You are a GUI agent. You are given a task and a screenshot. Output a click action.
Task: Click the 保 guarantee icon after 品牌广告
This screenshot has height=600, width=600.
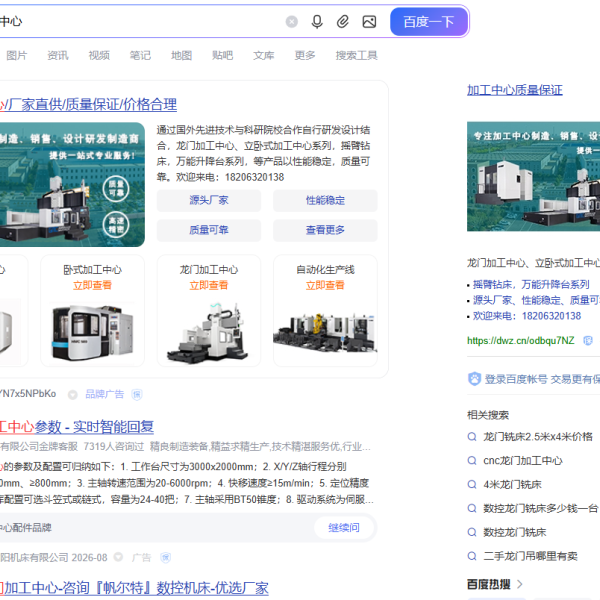[137, 395]
